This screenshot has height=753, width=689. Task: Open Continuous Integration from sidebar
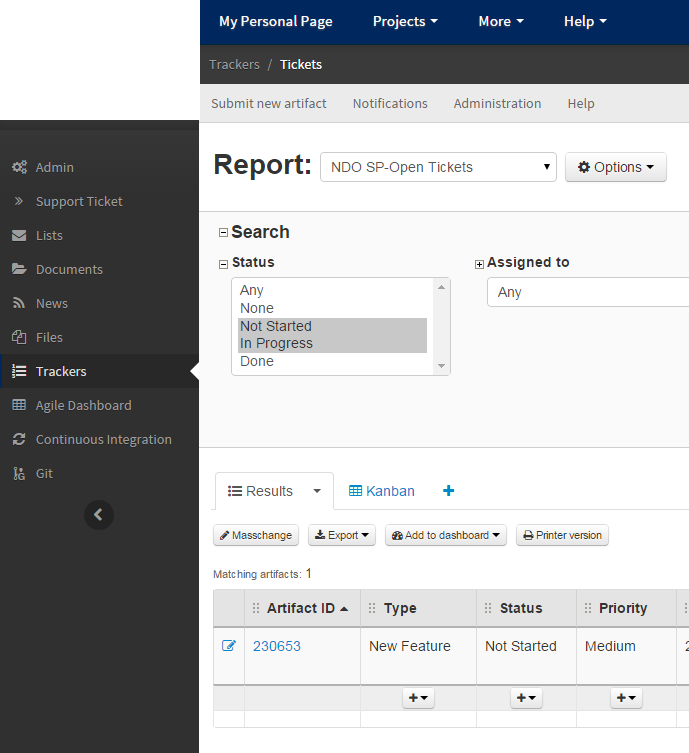[x=104, y=439]
